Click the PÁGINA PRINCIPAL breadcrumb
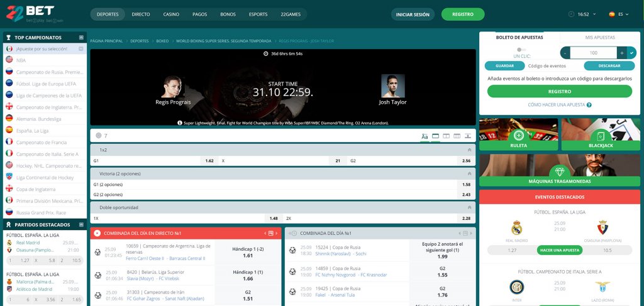644x306 pixels. pyautogui.click(x=106, y=41)
